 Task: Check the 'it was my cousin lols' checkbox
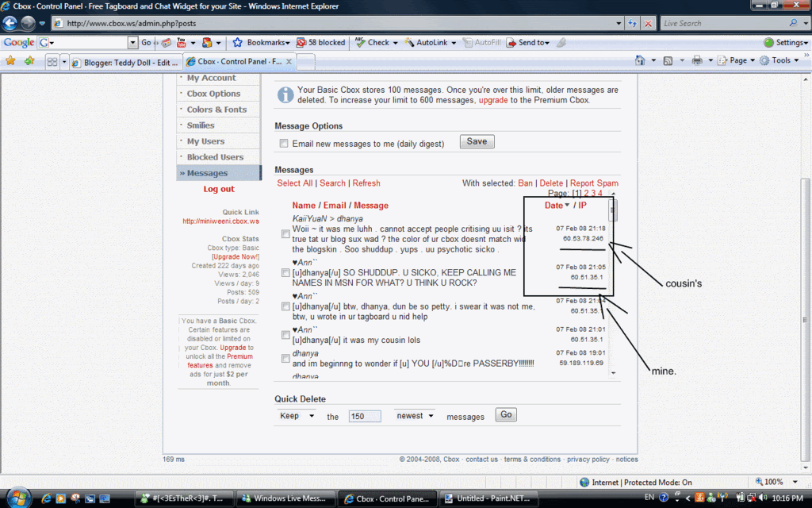click(285, 335)
